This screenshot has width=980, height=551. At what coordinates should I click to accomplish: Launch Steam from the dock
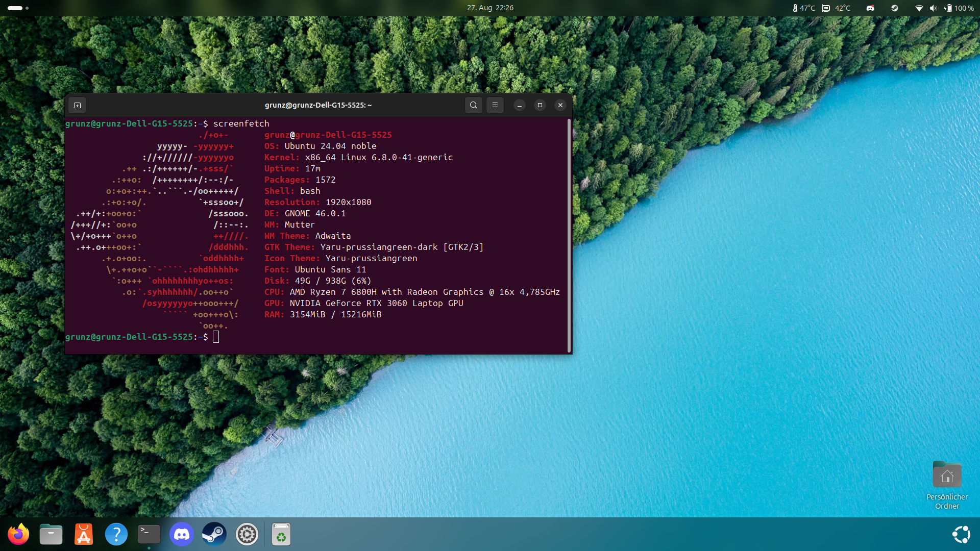pyautogui.click(x=214, y=534)
